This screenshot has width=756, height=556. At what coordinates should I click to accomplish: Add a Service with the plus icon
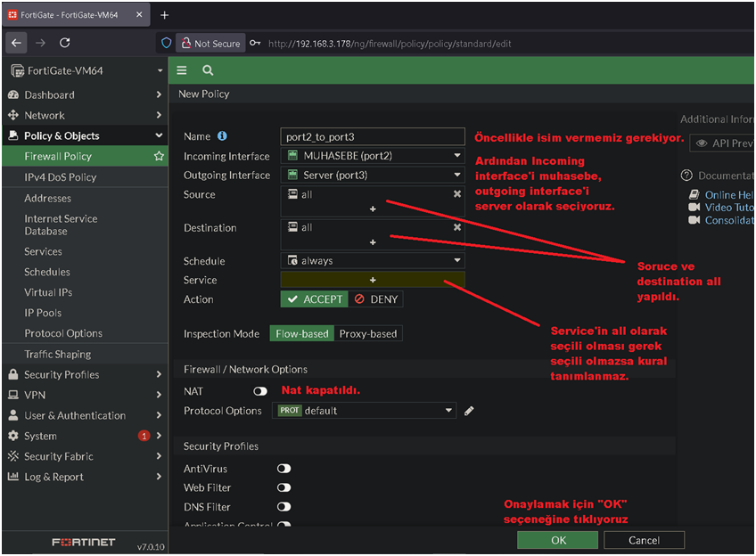pos(373,280)
